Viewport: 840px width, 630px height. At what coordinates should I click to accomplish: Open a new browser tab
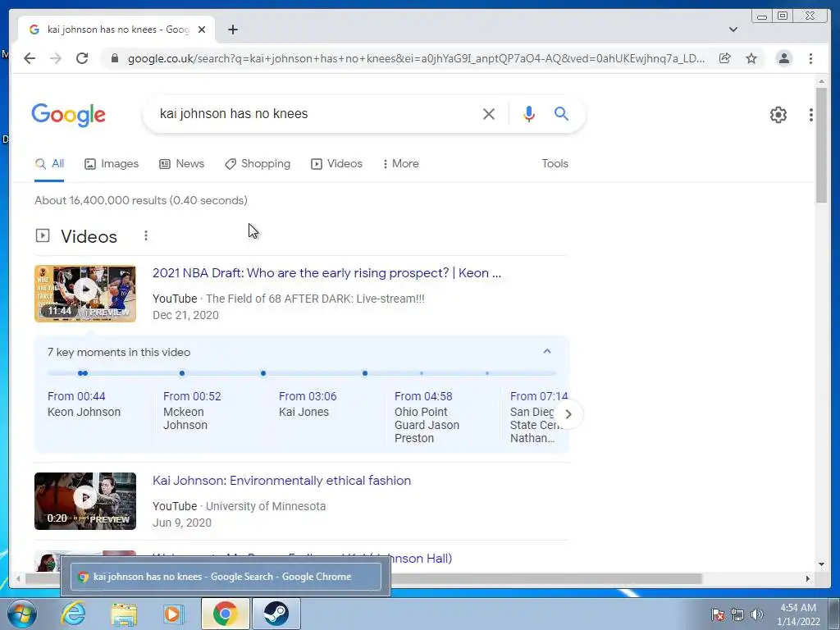[232, 30]
